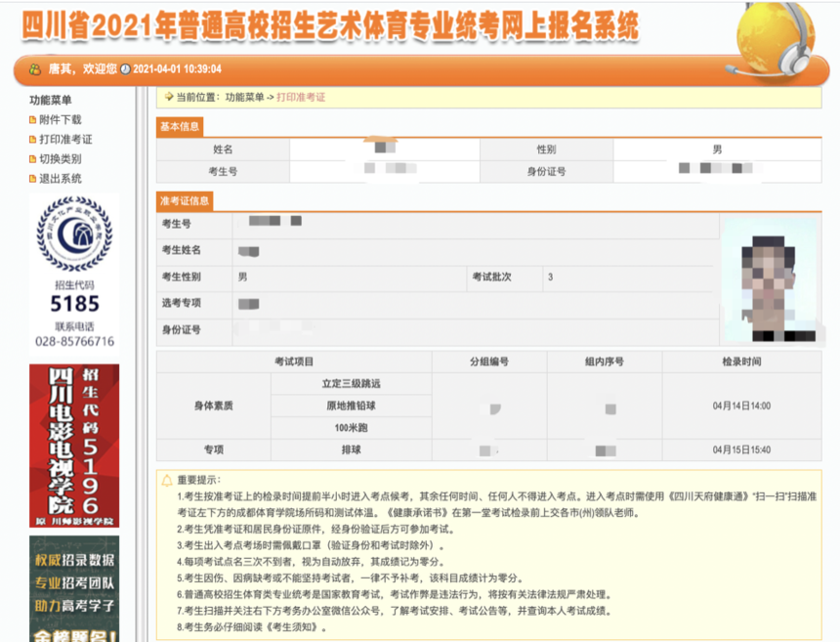The width and height of the screenshot is (840, 642).
Task: Click notice 8 about 《考生须知》
Action: click(252, 627)
